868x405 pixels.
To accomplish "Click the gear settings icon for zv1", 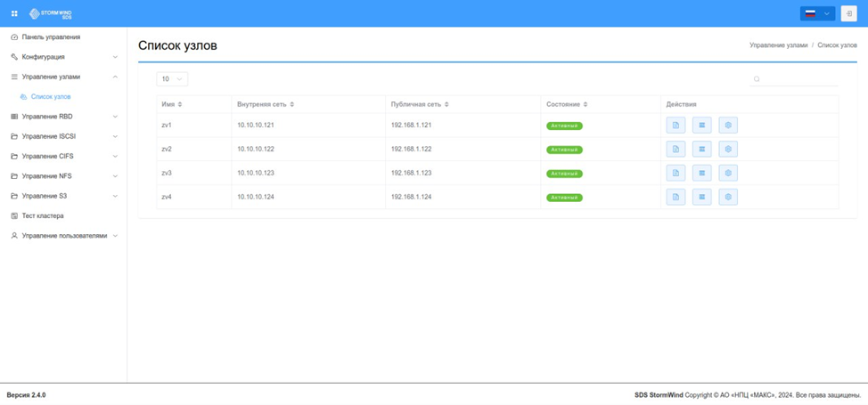I will [728, 126].
